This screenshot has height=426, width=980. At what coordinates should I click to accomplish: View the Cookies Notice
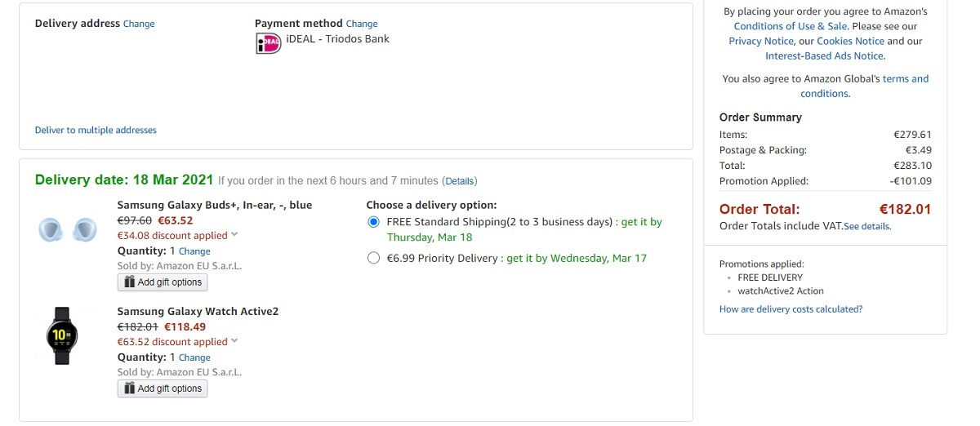(850, 41)
